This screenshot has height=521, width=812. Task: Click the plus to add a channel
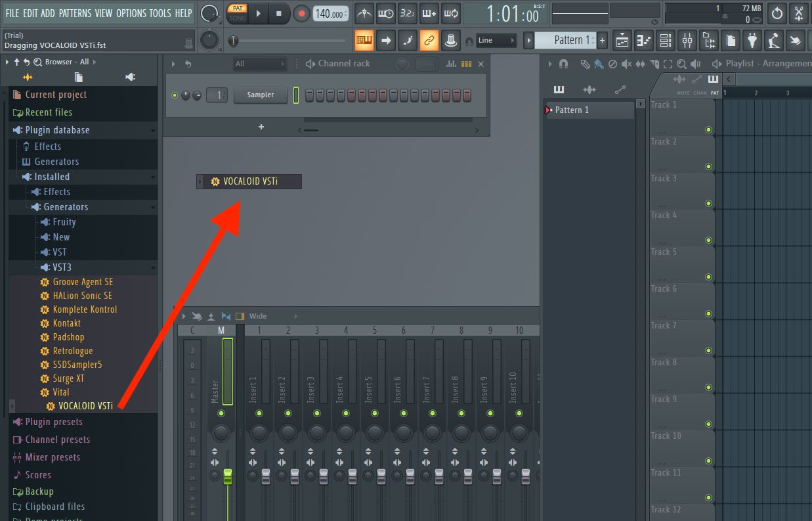261,127
